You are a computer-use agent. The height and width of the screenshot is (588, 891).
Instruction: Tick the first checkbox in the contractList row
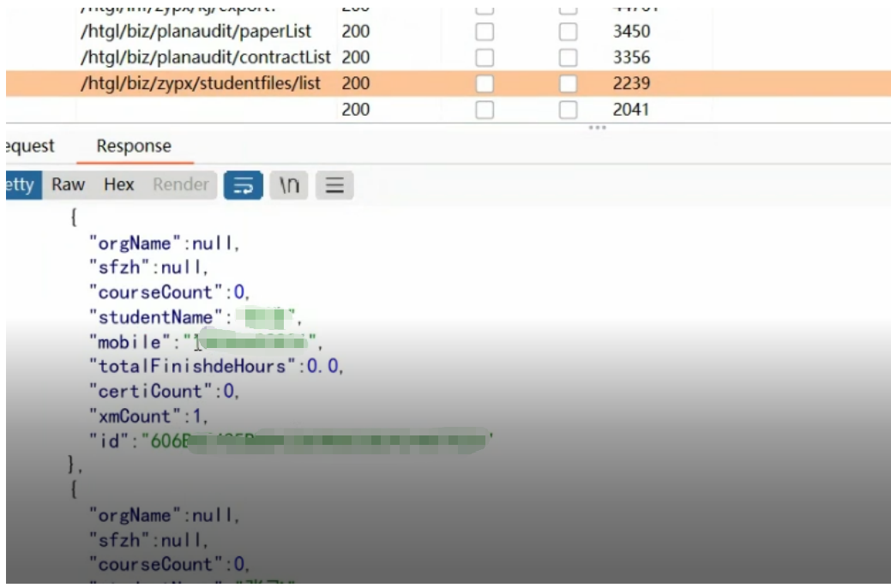point(485,57)
